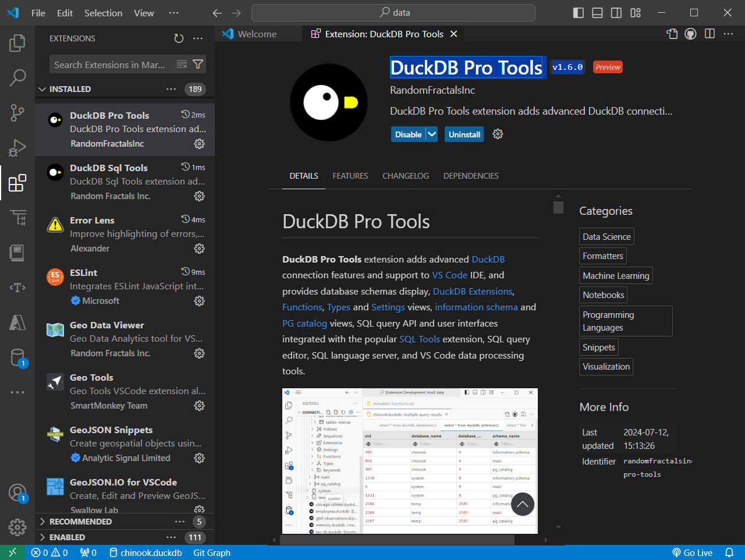
Task: Open manage gear for Error Lens row
Action: [199, 249]
